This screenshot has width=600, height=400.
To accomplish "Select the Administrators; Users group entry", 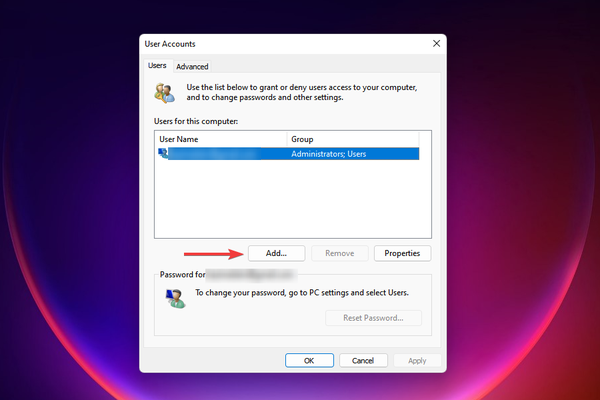I will [330, 154].
